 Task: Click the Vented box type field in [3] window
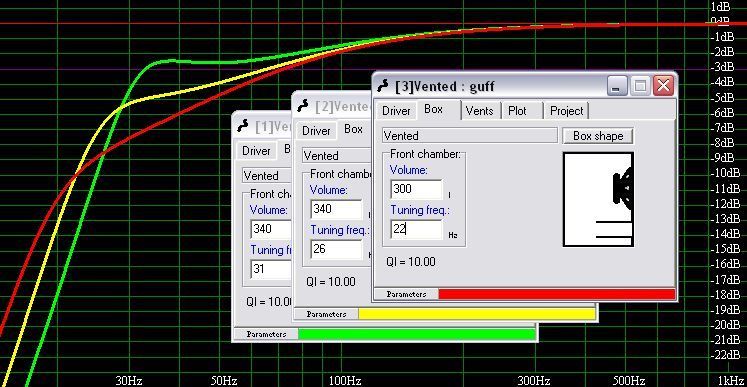tap(469, 136)
